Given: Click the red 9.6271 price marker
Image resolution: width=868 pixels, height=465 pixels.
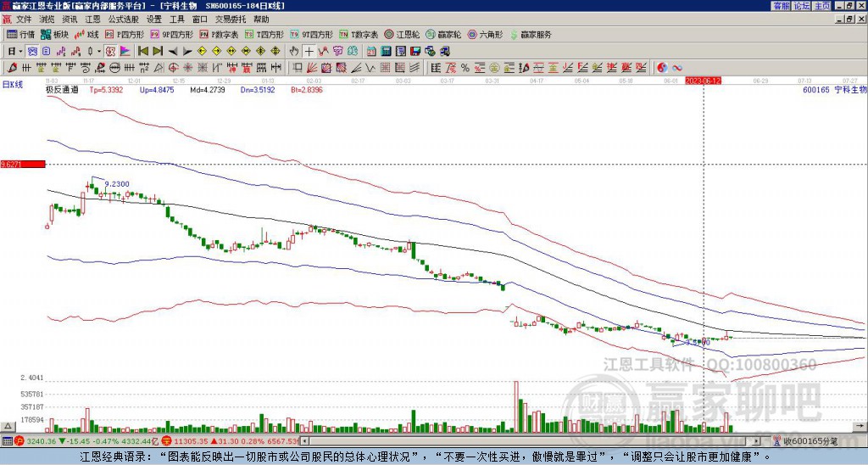Looking at the screenshot, I should tap(23, 164).
